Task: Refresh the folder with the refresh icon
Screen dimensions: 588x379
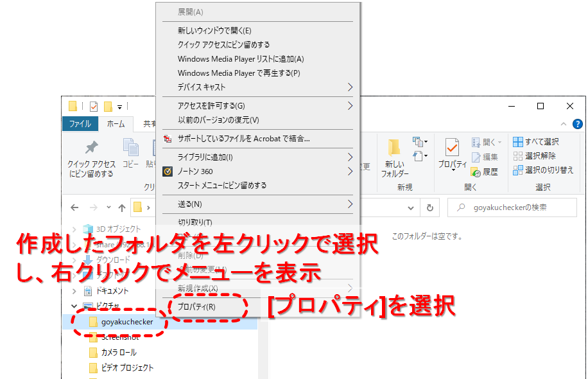Action: click(x=429, y=207)
